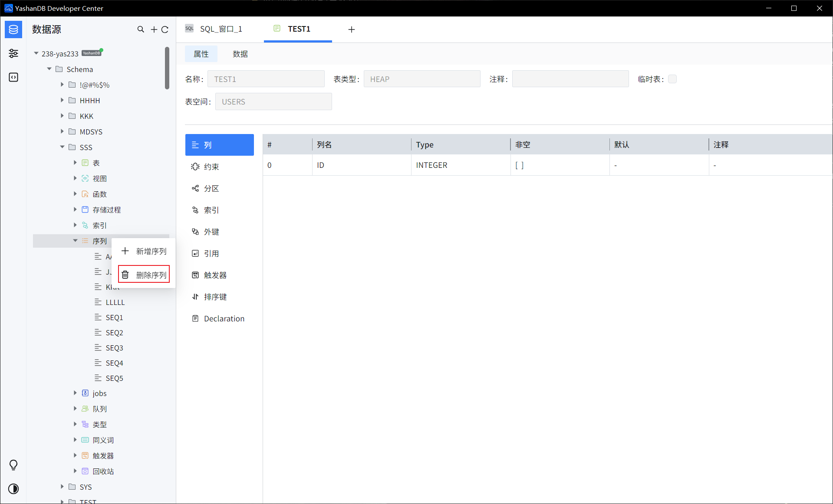Choose 删除序列 from context menu
This screenshot has width=833, height=504.
coord(144,275)
